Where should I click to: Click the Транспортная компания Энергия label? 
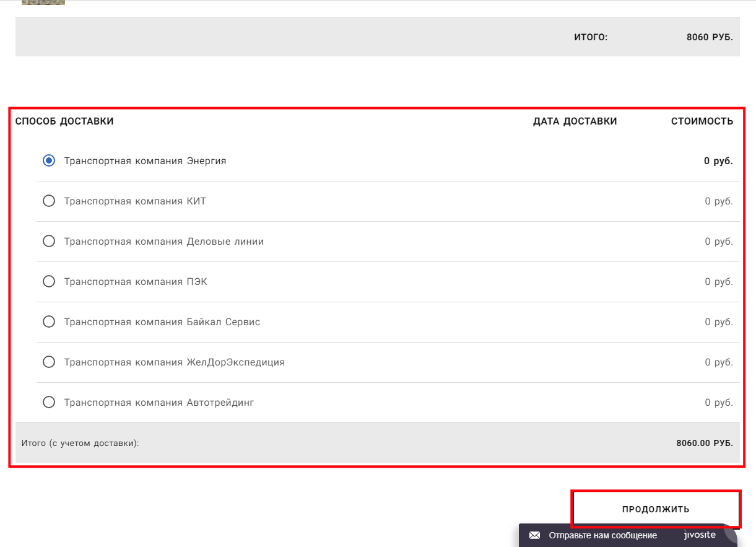146,161
